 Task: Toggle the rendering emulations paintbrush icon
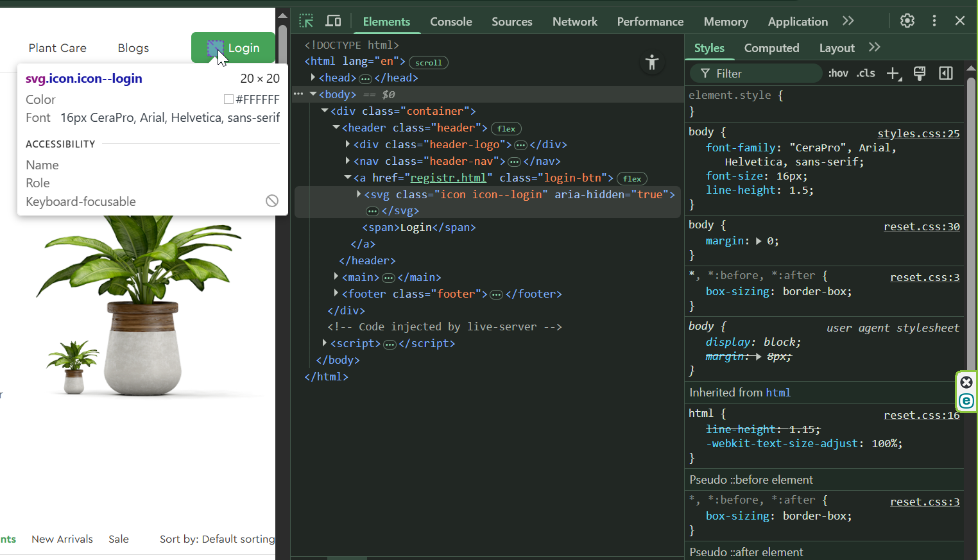(x=919, y=74)
